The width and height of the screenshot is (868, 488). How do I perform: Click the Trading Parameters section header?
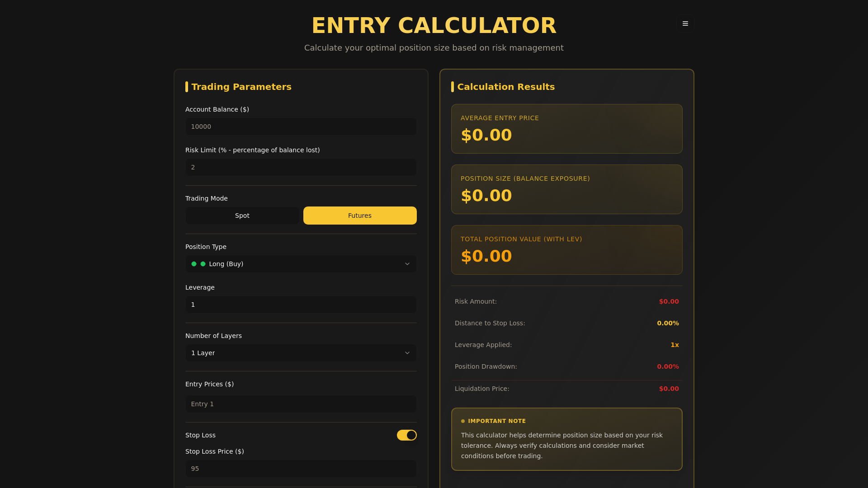[241, 87]
